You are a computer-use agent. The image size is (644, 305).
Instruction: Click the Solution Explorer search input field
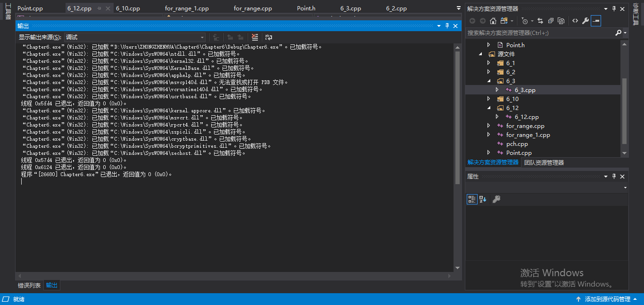point(539,33)
